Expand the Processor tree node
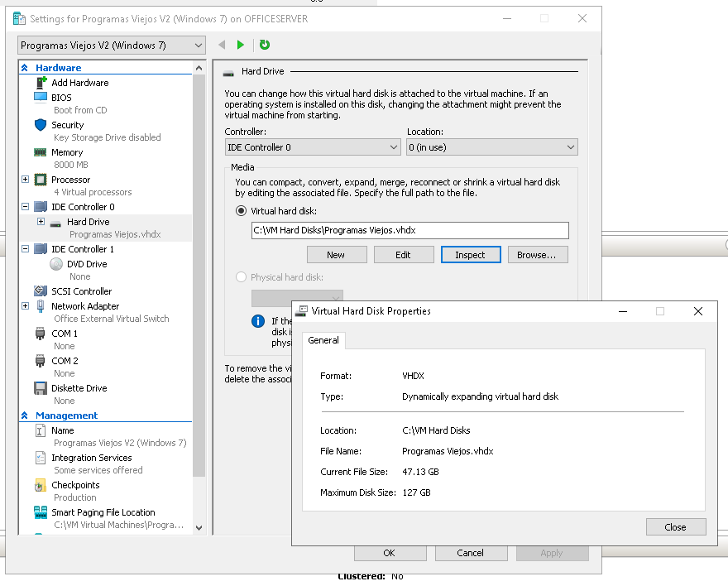Screen dimensions: 728x586 coord(23,180)
